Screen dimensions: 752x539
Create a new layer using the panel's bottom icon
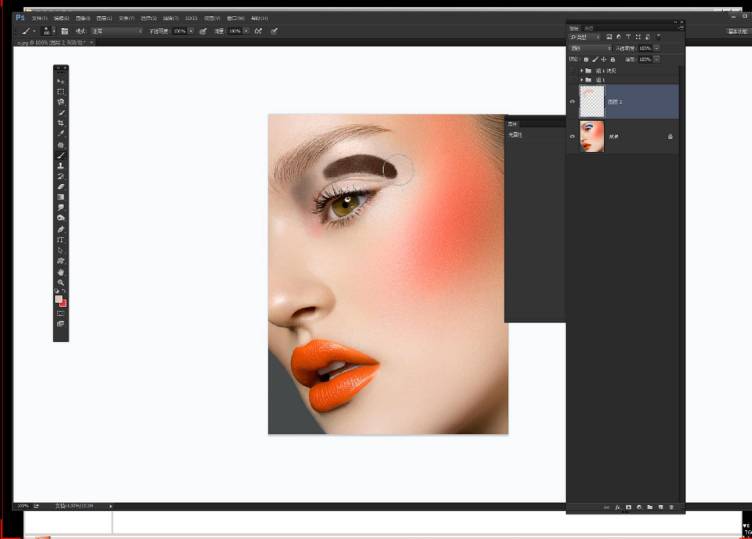[660, 508]
